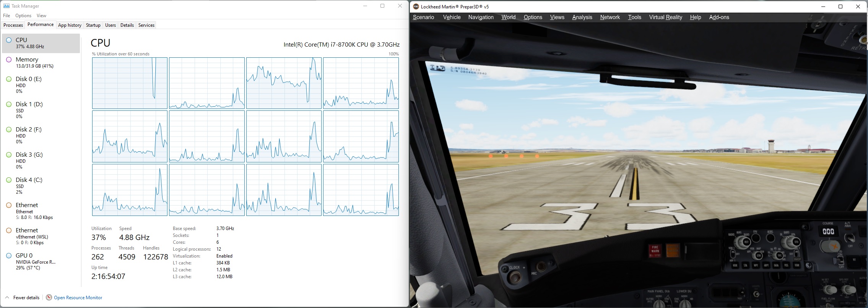Switch to the Processes tab

point(13,25)
